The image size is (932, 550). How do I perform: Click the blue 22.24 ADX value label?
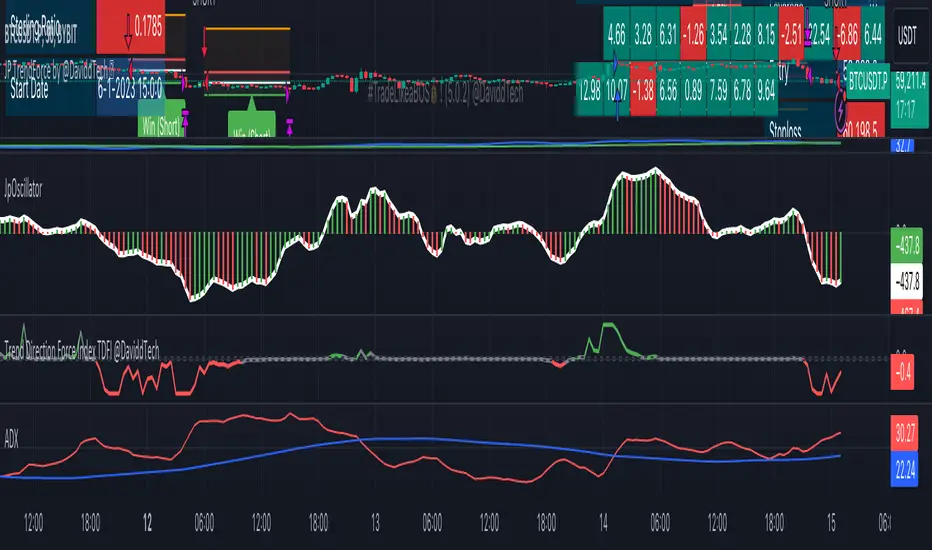904,469
